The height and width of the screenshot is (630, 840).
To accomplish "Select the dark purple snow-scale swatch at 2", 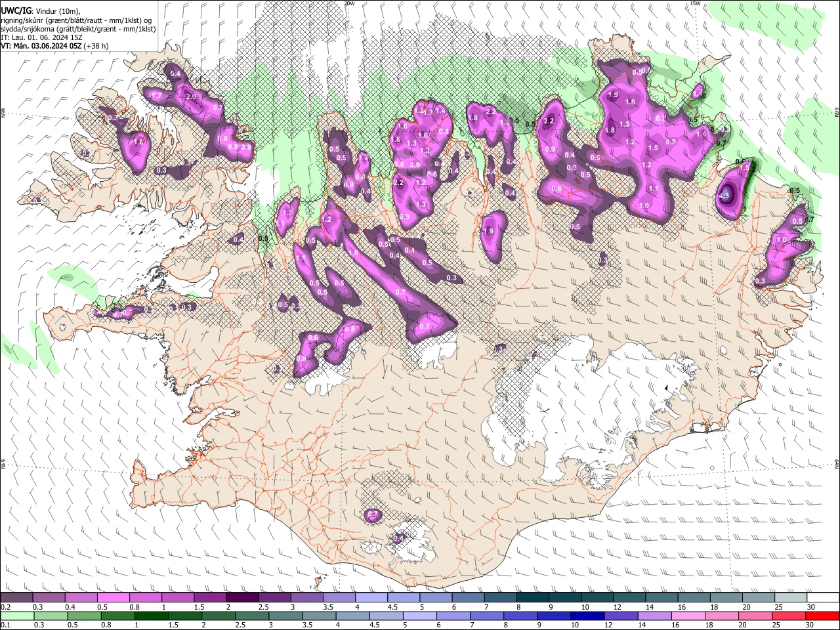I will (x=243, y=597).
